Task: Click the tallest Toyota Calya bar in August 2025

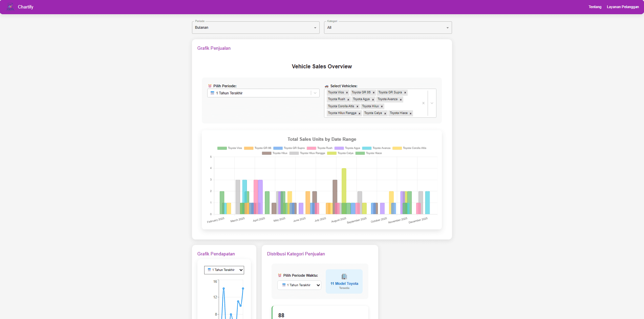Action: click(x=344, y=191)
